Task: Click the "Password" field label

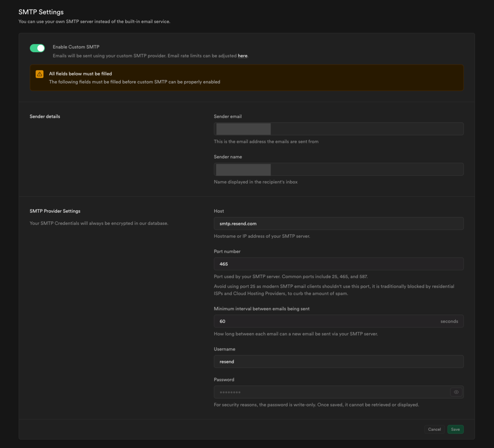Action: pyautogui.click(x=224, y=380)
